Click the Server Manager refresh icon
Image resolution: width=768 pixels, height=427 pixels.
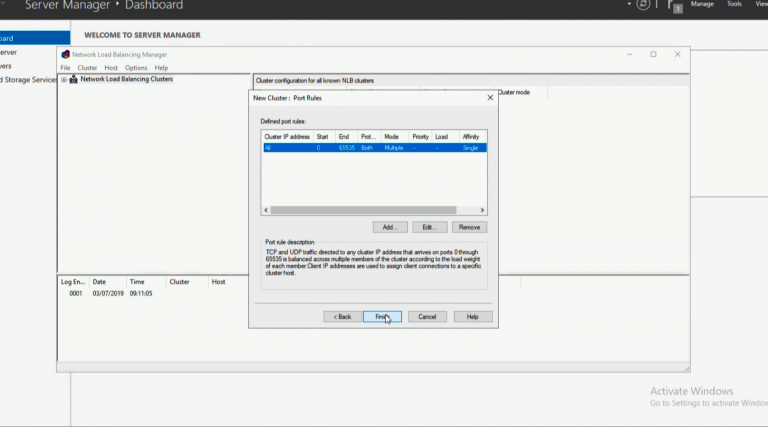point(643,4)
